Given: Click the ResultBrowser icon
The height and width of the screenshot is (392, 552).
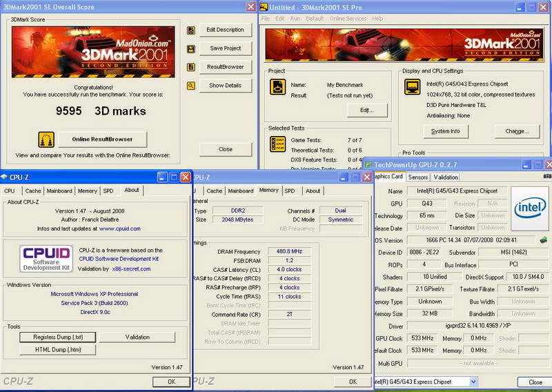Looking at the screenshot, I should click(x=191, y=67).
